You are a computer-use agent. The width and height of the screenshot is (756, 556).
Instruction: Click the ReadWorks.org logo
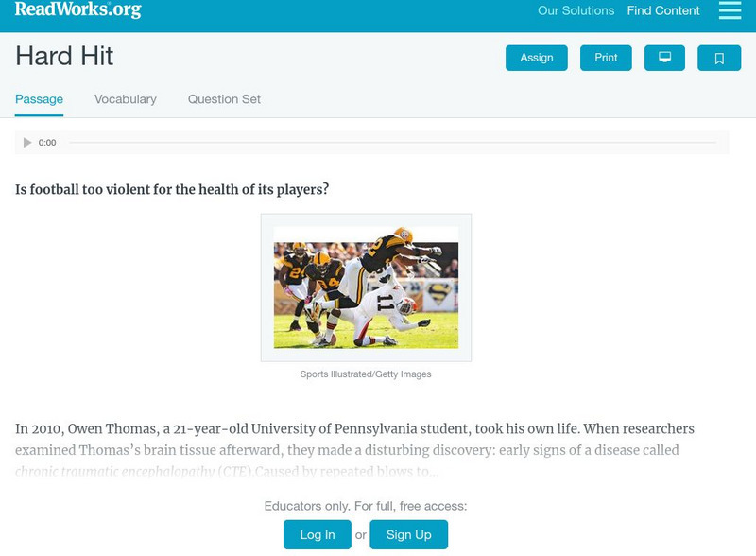coord(78,10)
